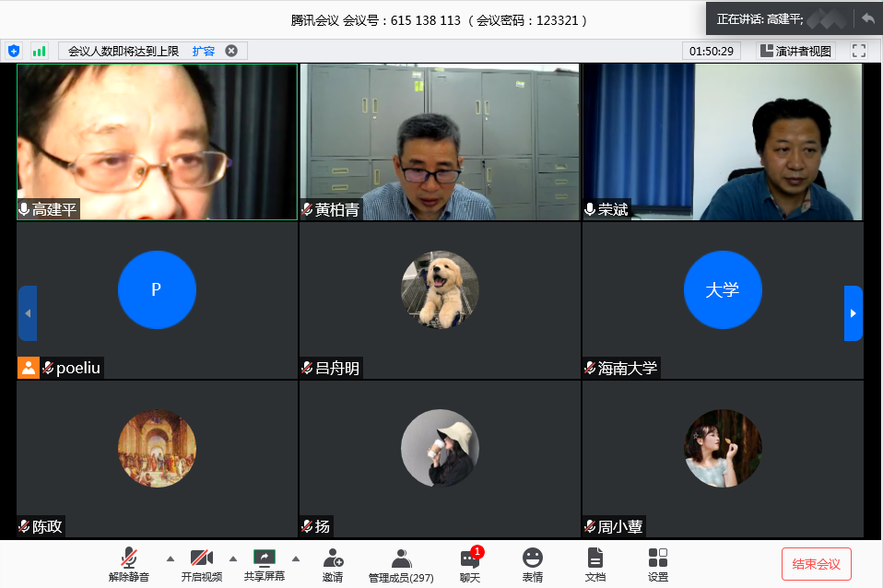Start sharing screen with 共享屏幕
This screenshot has width=883, height=588.
(x=265, y=563)
